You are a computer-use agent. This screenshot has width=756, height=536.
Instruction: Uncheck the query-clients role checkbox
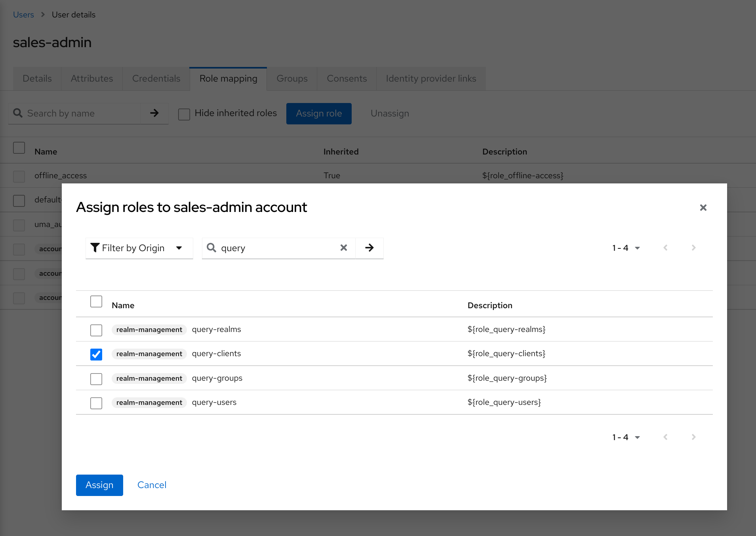click(x=96, y=354)
